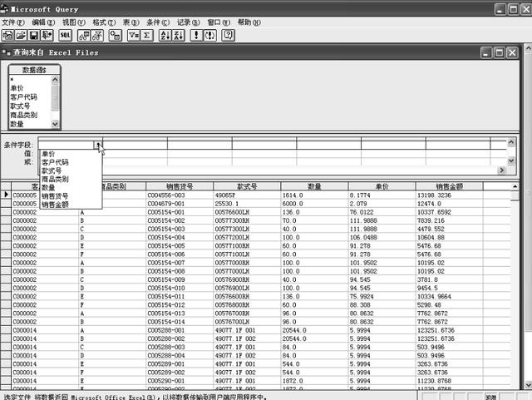Click the Open Query folder icon
The image size is (532, 400).
pyautogui.click(x=21, y=35)
